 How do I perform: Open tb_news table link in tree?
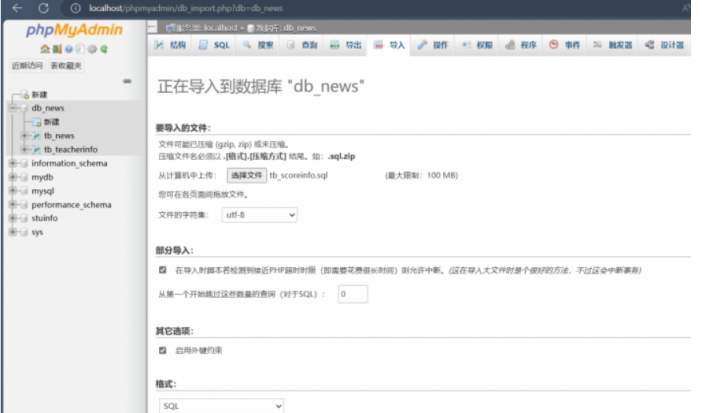(59, 136)
